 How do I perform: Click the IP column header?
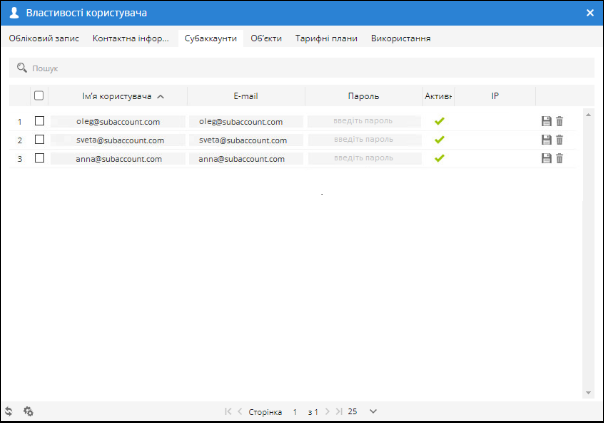coord(495,96)
